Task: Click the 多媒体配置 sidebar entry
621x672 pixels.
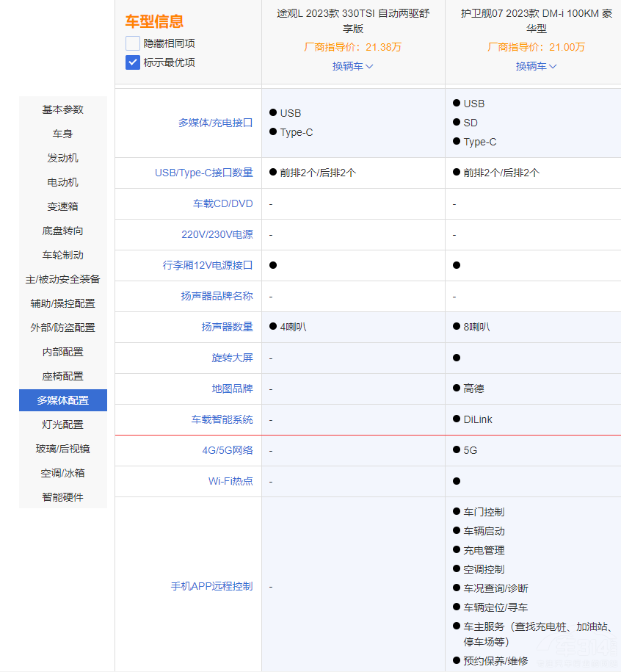Action: pos(62,400)
